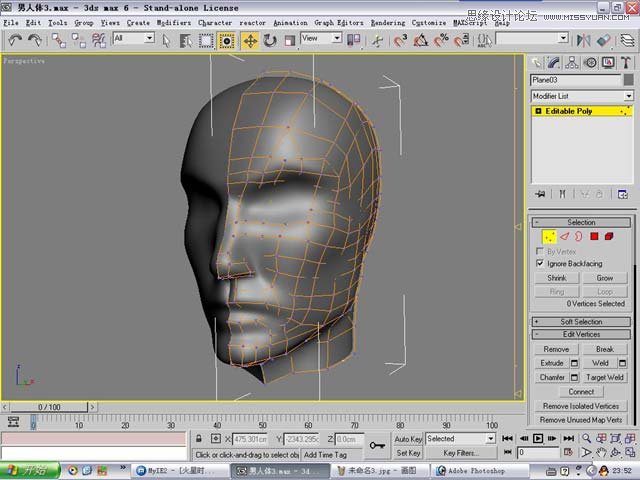The image size is (640, 480).
Task: Click the 0 / 100 time slider
Action: coord(49,407)
